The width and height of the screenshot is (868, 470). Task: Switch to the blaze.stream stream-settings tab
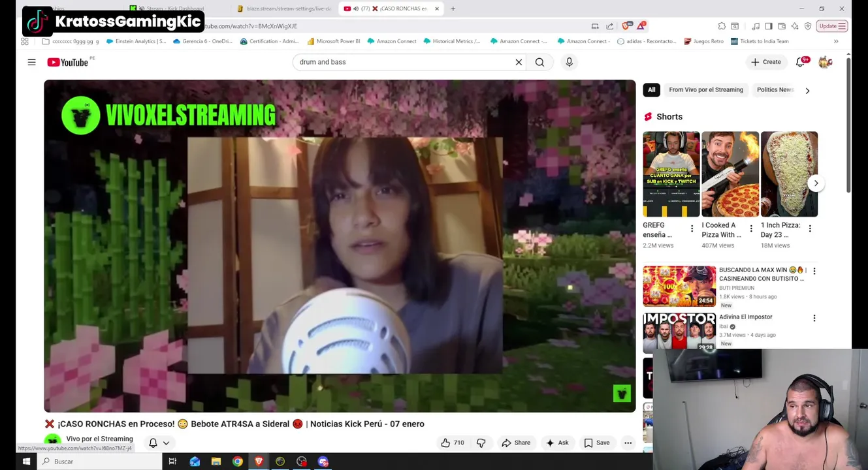(x=285, y=8)
